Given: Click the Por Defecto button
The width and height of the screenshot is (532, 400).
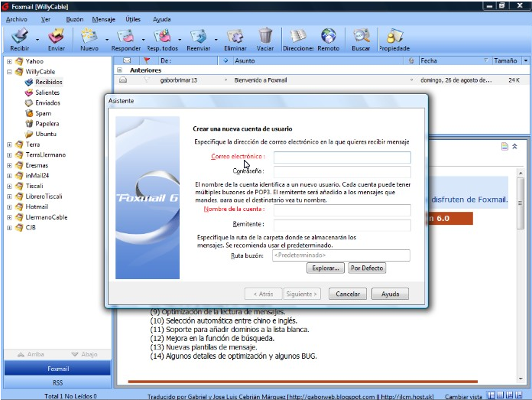Looking at the screenshot, I should coord(367,268).
